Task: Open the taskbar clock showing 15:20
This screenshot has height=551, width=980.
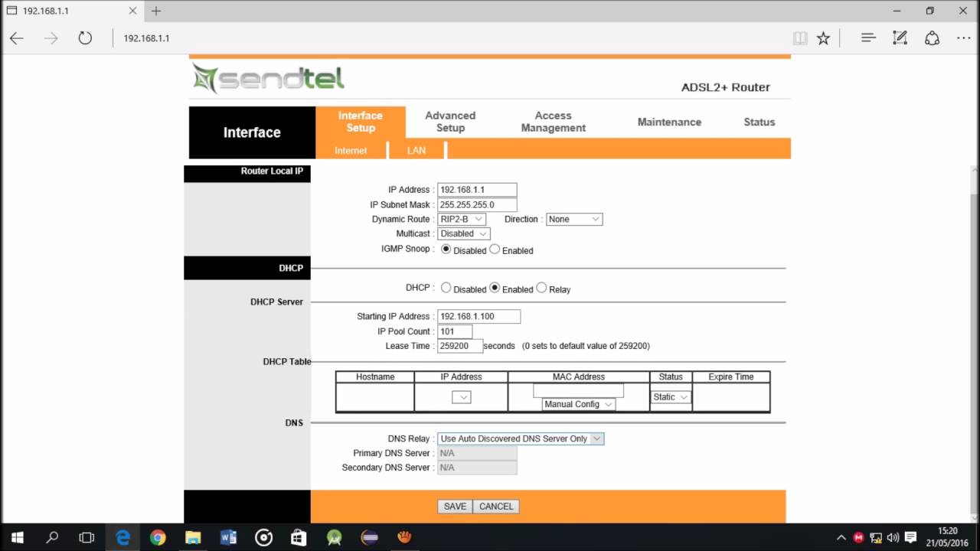Action: coord(947,537)
